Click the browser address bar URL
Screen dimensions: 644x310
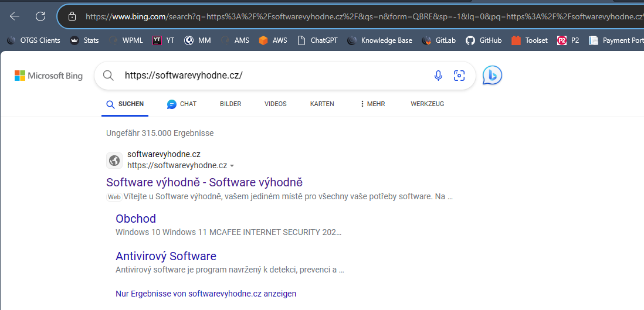(x=364, y=16)
